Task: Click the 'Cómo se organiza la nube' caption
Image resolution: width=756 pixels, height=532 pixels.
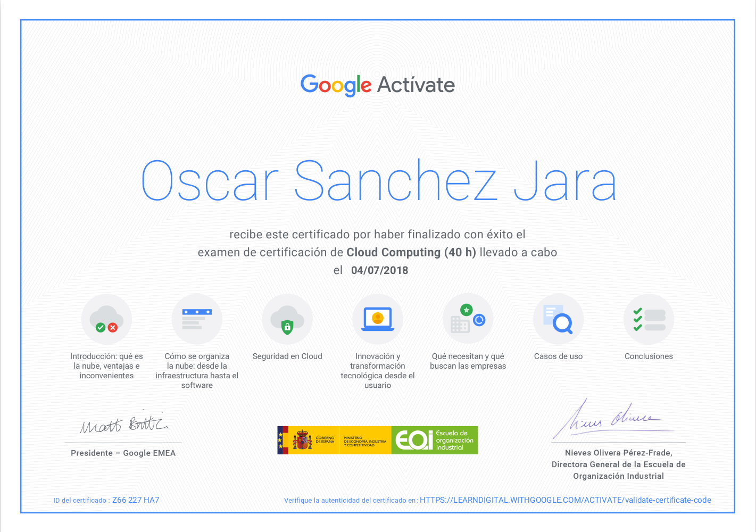Action: [197, 371]
